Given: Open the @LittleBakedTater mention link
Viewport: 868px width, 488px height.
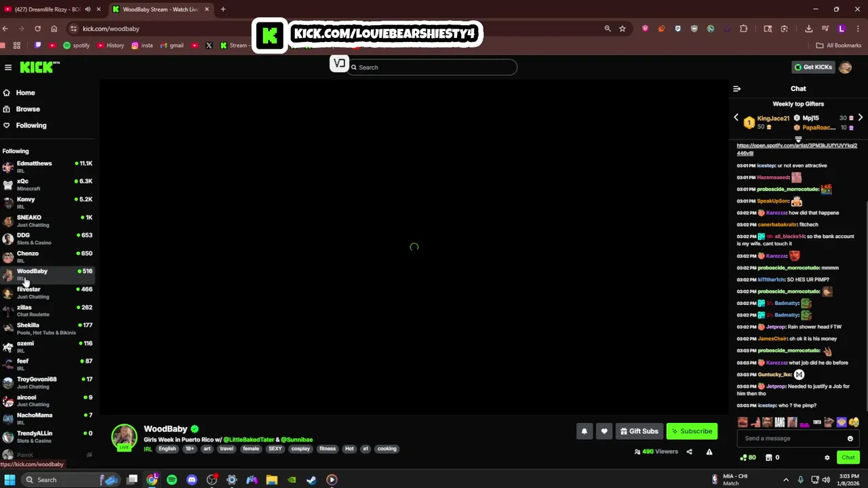Looking at the screenshot, I should [249, 440].
